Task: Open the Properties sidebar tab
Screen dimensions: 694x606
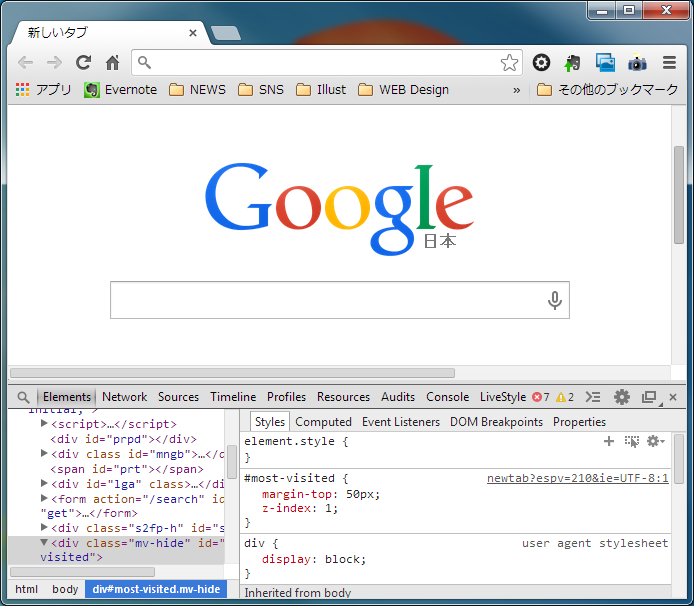Action: coord(579,422)
